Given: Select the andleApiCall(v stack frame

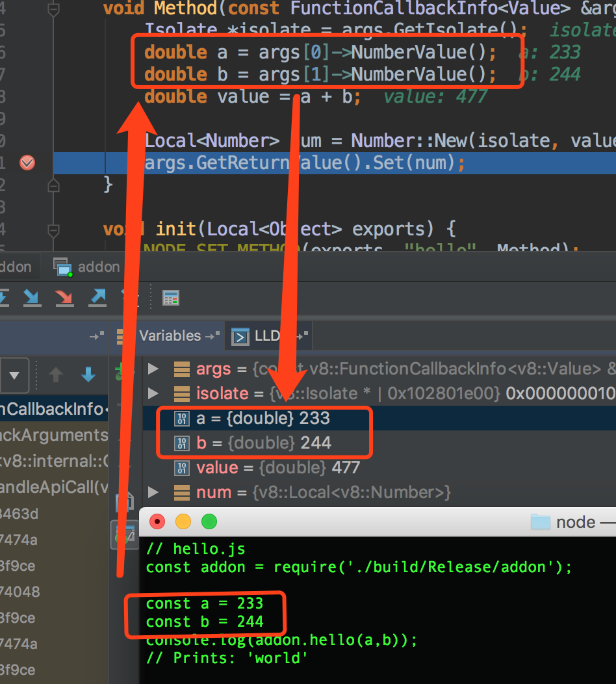Looking at the screenshot, I should pos(54,487).
